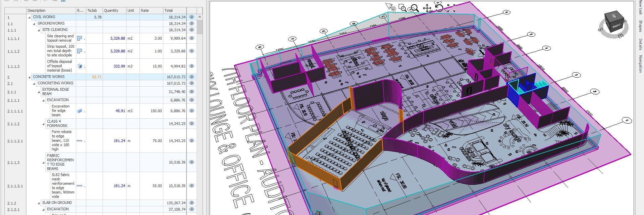The height and width of the screenshot is (215, 644).
Task: Hide SLAB ON GROUND section
Action: click(x=192, y=203)
